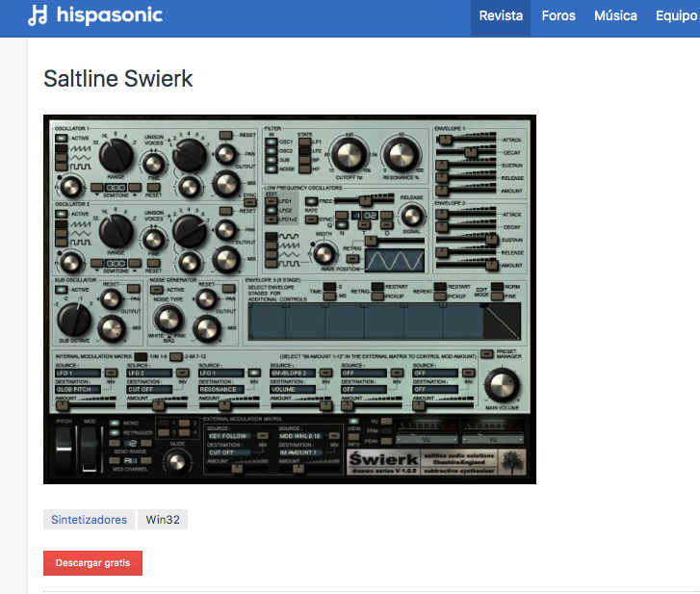Click the LFO Freq slider
The width and height of the screenshot is (700, 594).
(x=364, y=201)
